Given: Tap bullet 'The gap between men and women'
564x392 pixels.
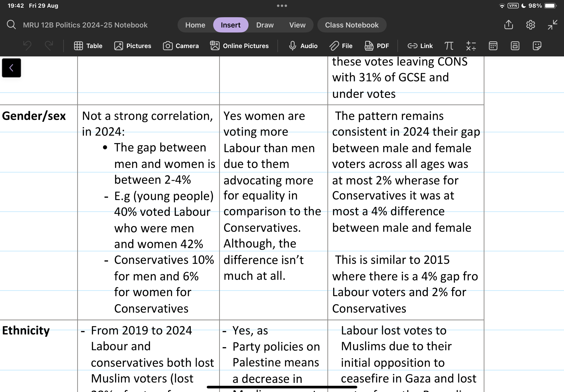Looking at the screenshot, I should 164,163.
